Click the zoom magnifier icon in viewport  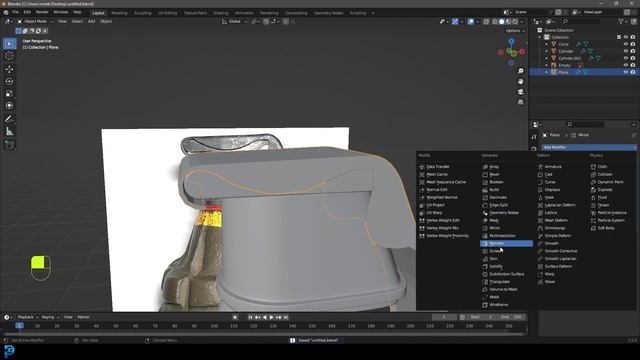coord(520,71)
